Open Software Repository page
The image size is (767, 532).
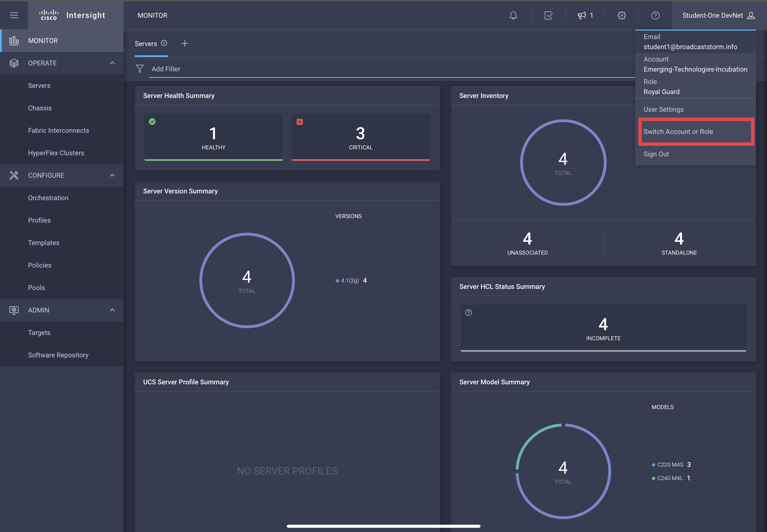[x=62, y=355]
